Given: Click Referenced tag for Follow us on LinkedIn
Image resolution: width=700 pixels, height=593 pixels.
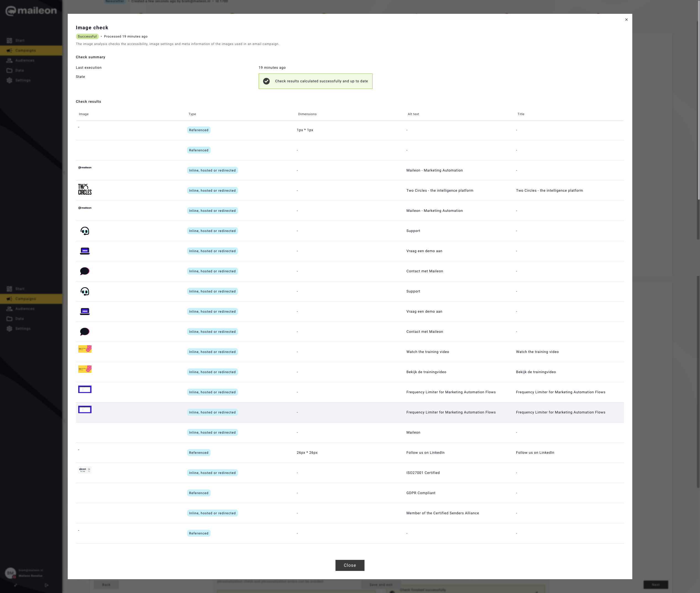Looking at the screenshot, I should tap(198, 452).
